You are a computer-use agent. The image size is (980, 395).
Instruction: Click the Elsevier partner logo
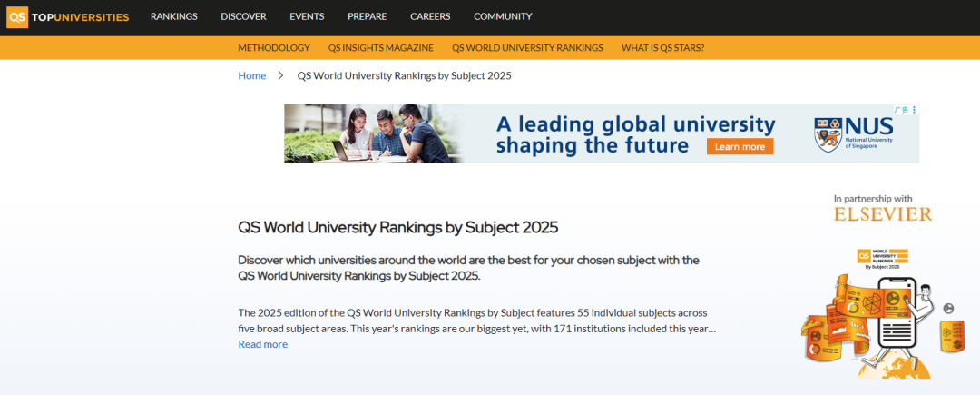883,214
